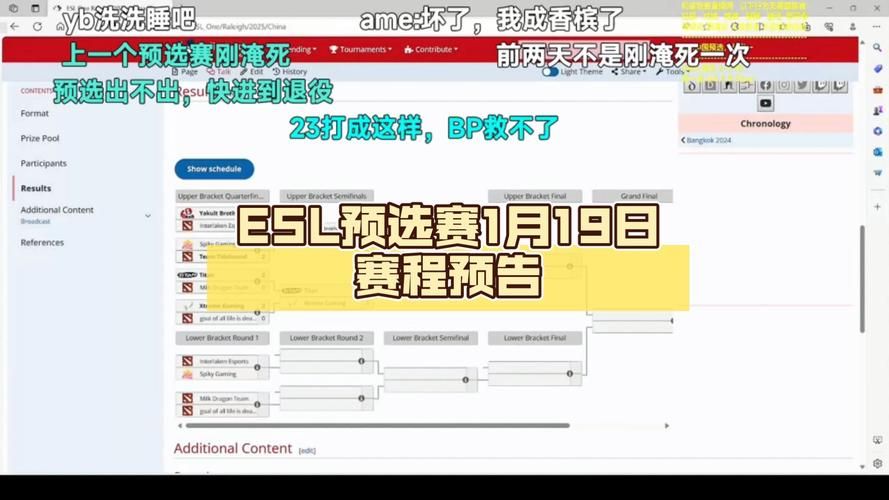Open the tournament's Facebook icon link
The width and height of the screenshot is (889, 500).
765,86
